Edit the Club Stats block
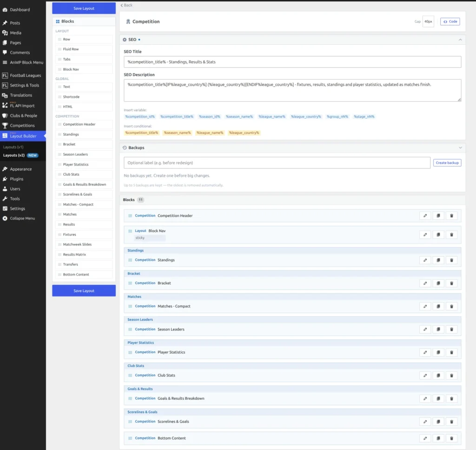 point(425,376)
